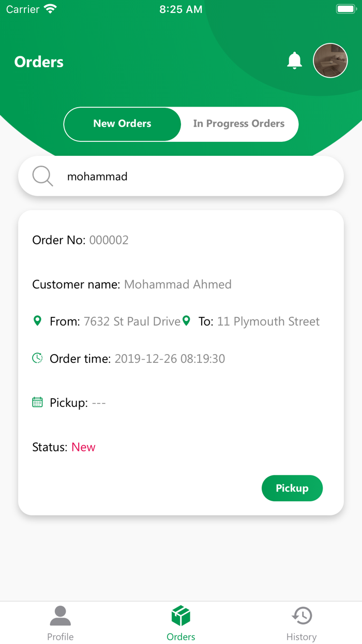Click the search magnifier icon
The image size is (362, 644).
42,176
